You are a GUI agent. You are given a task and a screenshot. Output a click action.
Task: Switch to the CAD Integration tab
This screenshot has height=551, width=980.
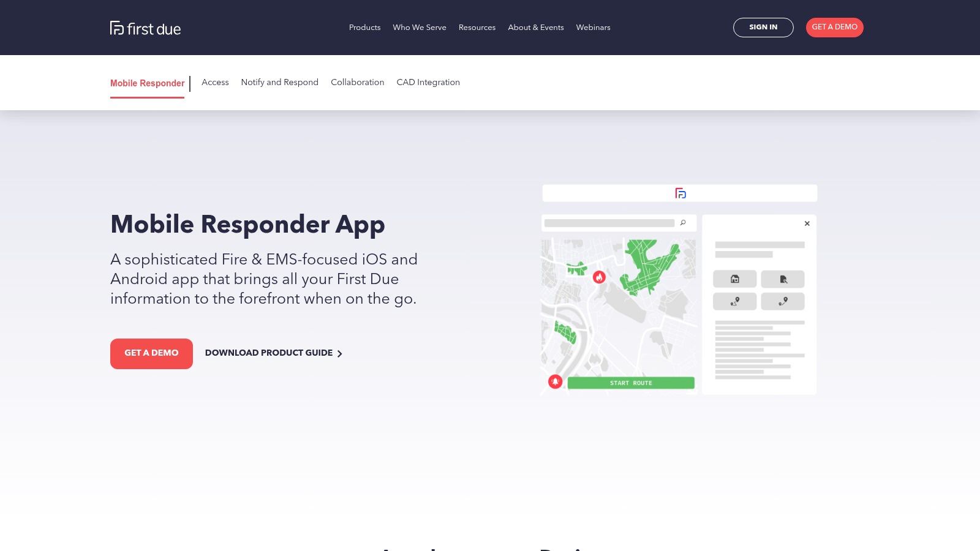(428, 83)
